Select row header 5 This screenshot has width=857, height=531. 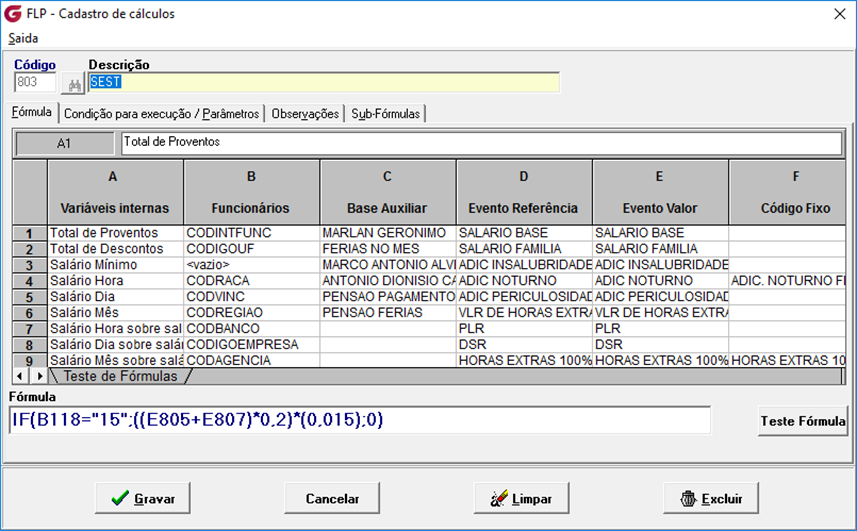(30, 297)
